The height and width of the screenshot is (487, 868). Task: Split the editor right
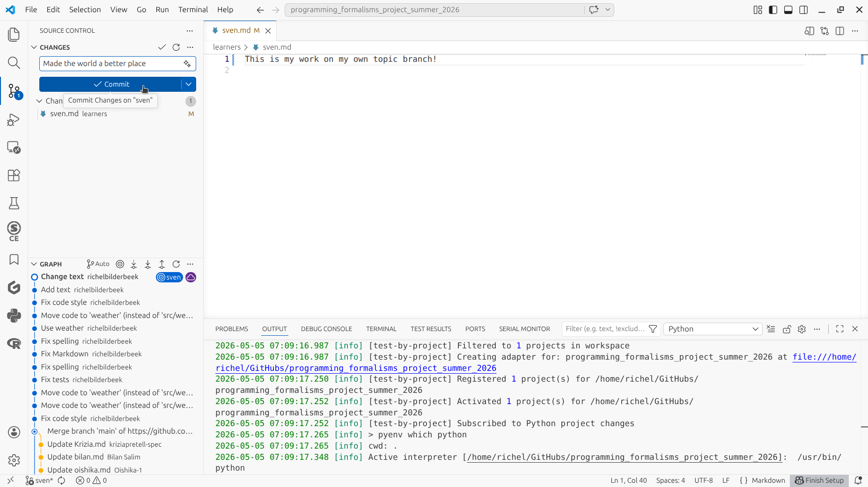pos(840,31)
